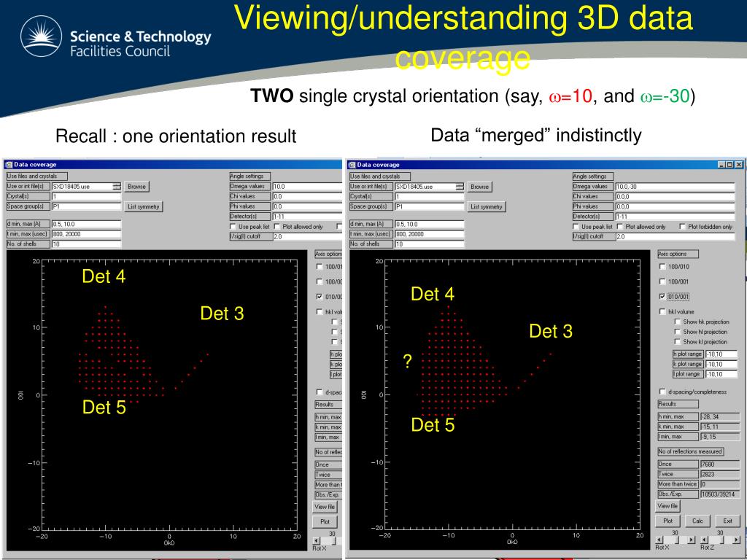The height and width of the screenshot is (560, 747).
Task: Click the Exit button
Action: 727,521
